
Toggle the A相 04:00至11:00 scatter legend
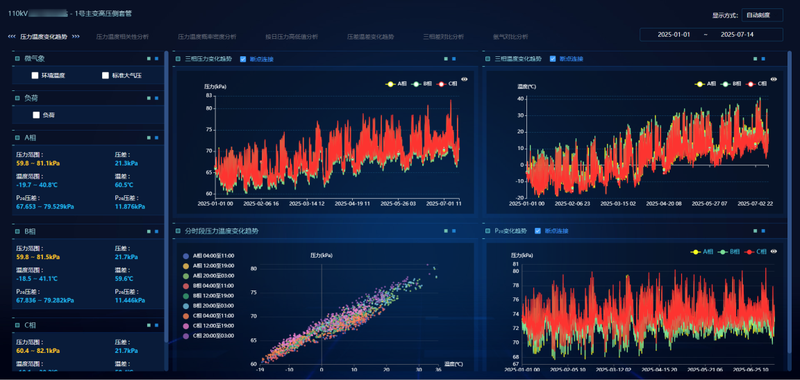click(208, 256)
